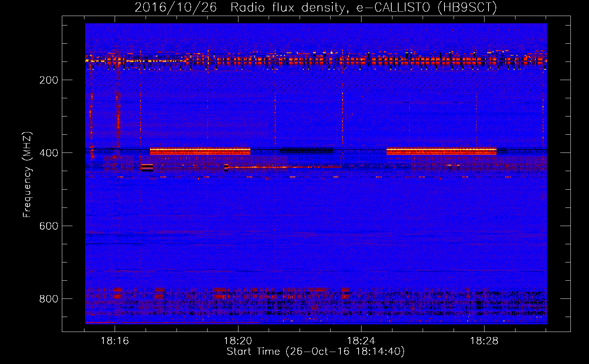Click the 'Frequency (MHZ)' axis label
The width and height of the screenshot is (589, 364).
click(x=28, y=174)
